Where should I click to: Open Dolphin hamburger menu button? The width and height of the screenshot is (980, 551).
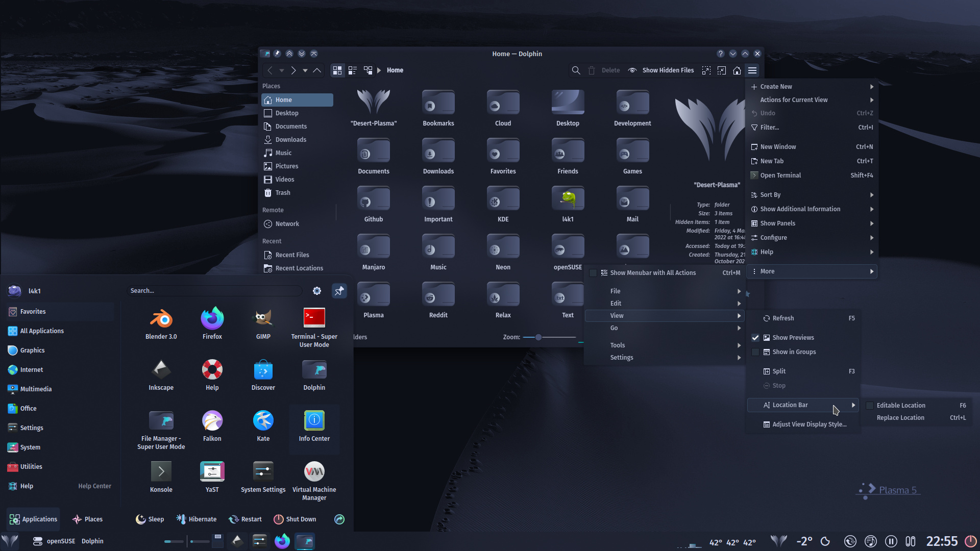point(752,70)
